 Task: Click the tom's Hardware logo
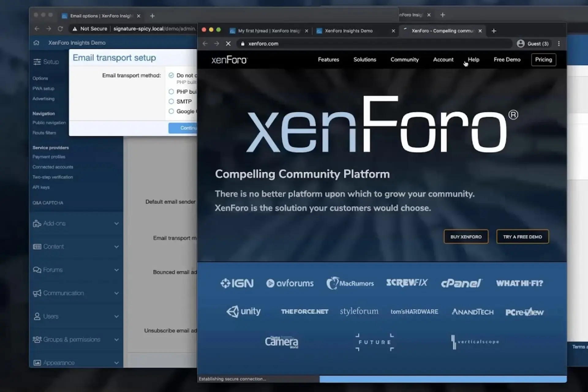pyautogui.click(x=414, y=312)
